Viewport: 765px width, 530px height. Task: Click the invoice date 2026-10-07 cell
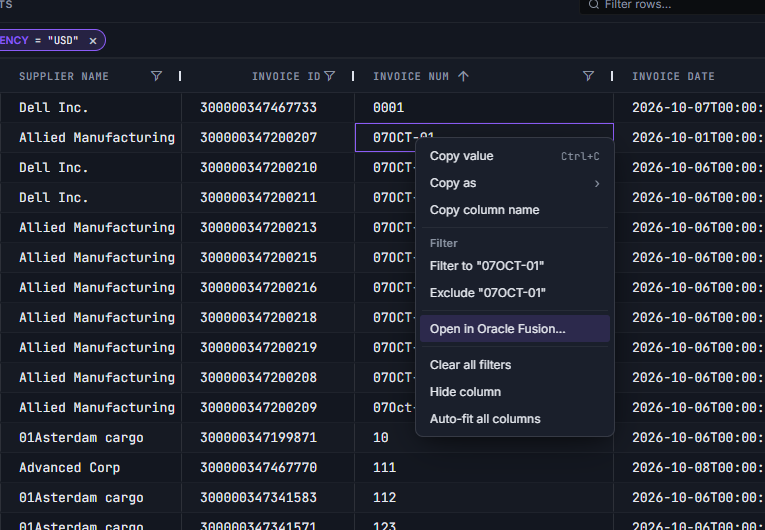pyautogui.click(x=689, y=107)
